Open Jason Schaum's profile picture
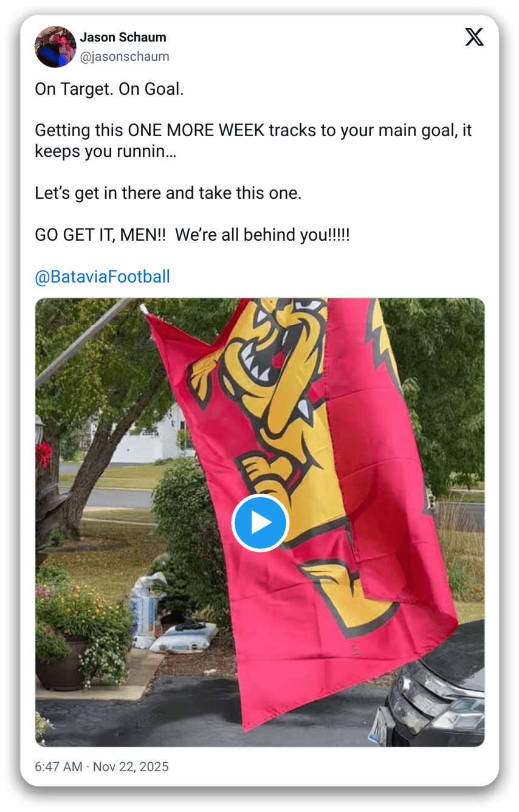Image resolution: width=519 pixels, height=812 pixels. point(55,47)
